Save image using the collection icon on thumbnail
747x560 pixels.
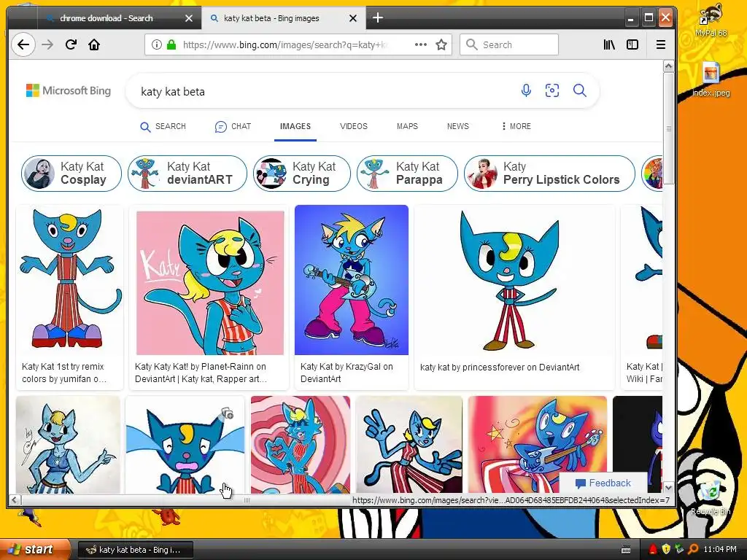(x=228, y=413)
